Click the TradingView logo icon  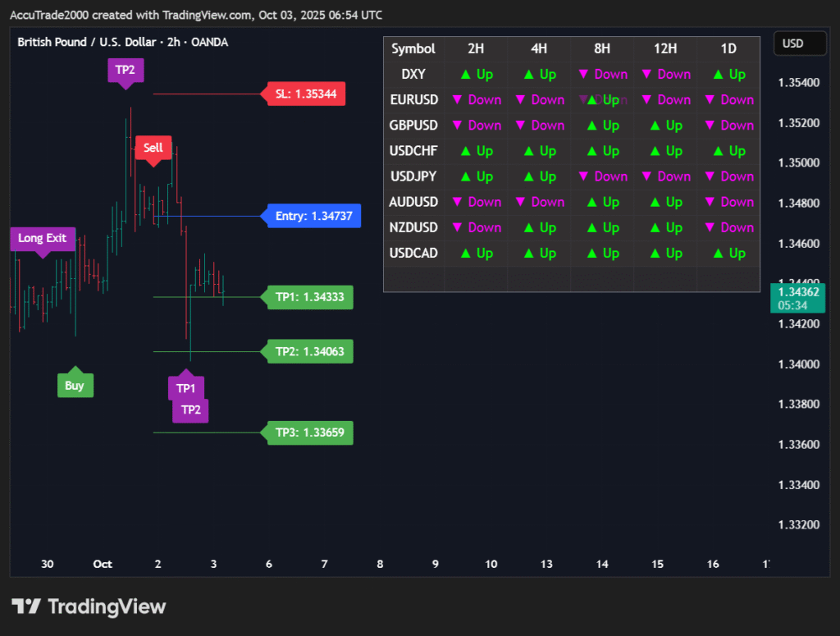pos(26,606)
